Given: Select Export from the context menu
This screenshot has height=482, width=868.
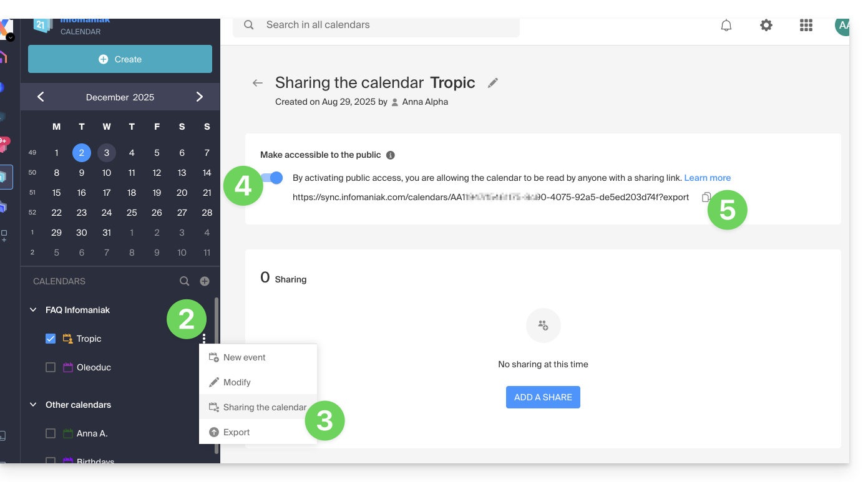Looking at the screenshot, I should point(237,432).
